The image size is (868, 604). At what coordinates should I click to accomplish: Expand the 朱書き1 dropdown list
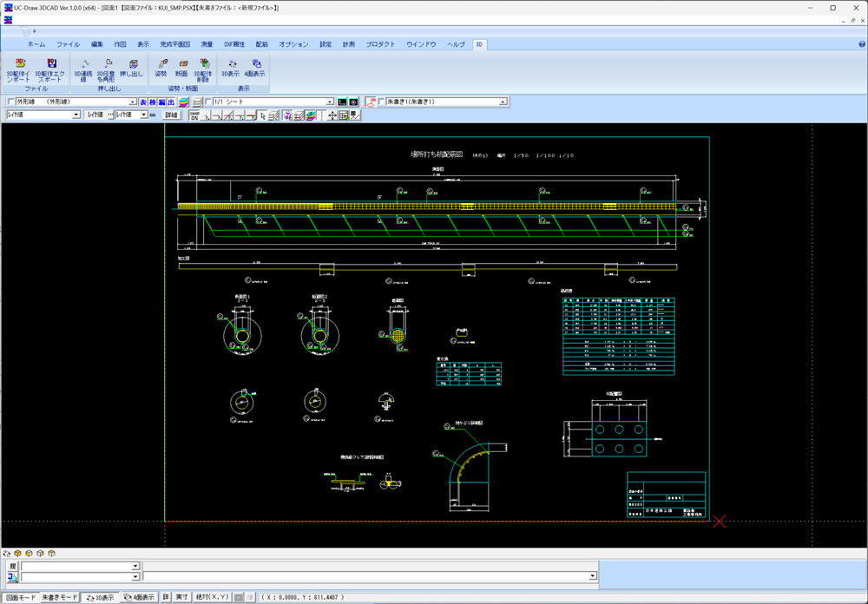503,102
